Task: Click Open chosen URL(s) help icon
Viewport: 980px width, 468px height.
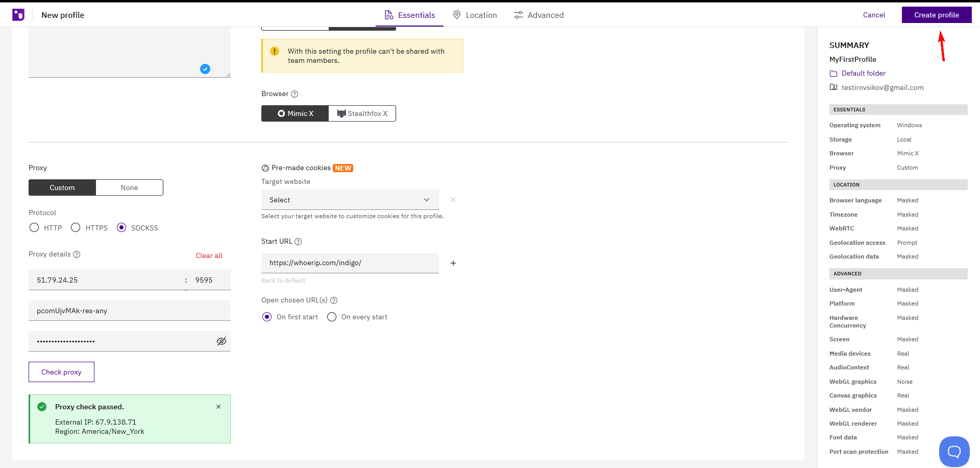Action: tap(334, 300)
